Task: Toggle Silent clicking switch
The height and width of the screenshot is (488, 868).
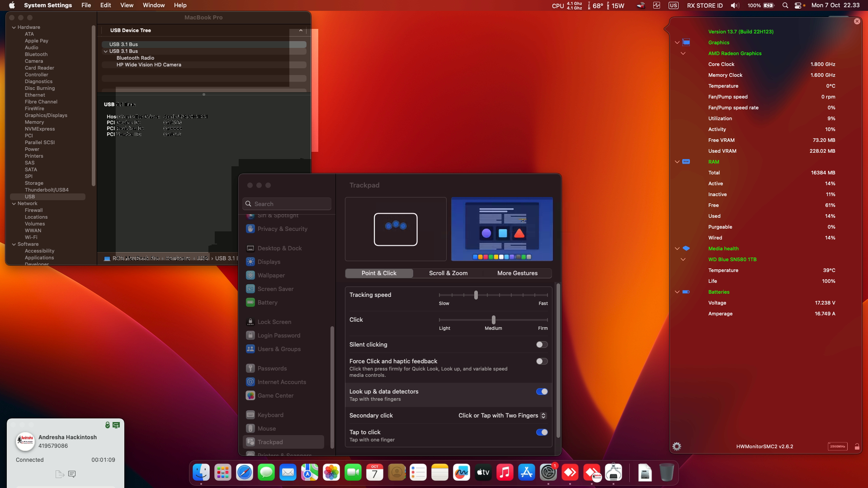Action: coord(542,345)
